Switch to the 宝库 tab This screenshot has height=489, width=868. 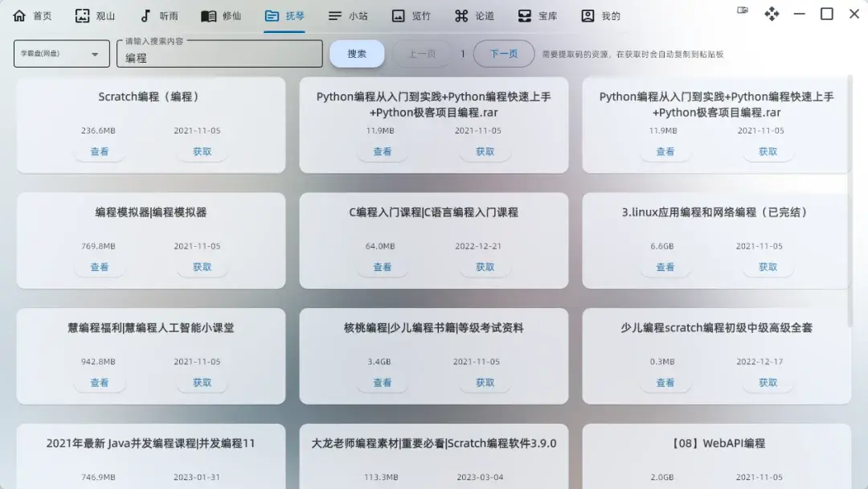point(534,14)
